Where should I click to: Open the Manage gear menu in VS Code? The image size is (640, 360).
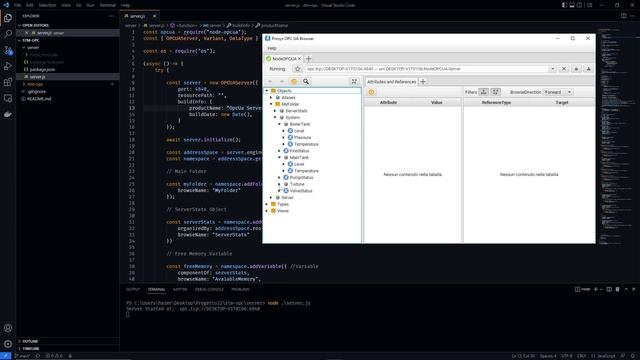(8, 344)
